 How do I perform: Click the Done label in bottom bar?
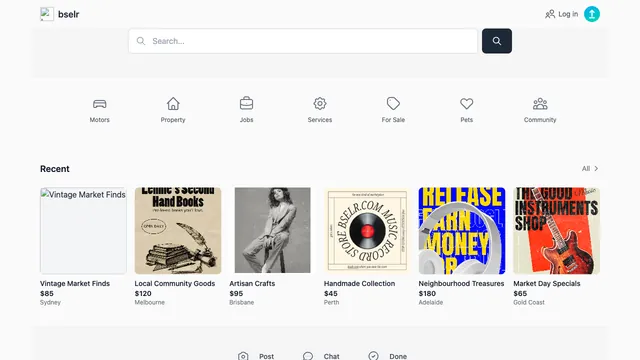click(398, 356)
